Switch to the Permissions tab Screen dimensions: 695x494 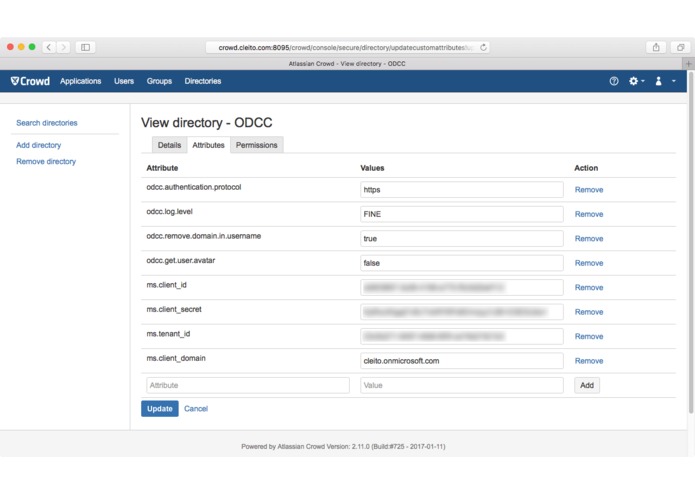click(x=257, y=145)
